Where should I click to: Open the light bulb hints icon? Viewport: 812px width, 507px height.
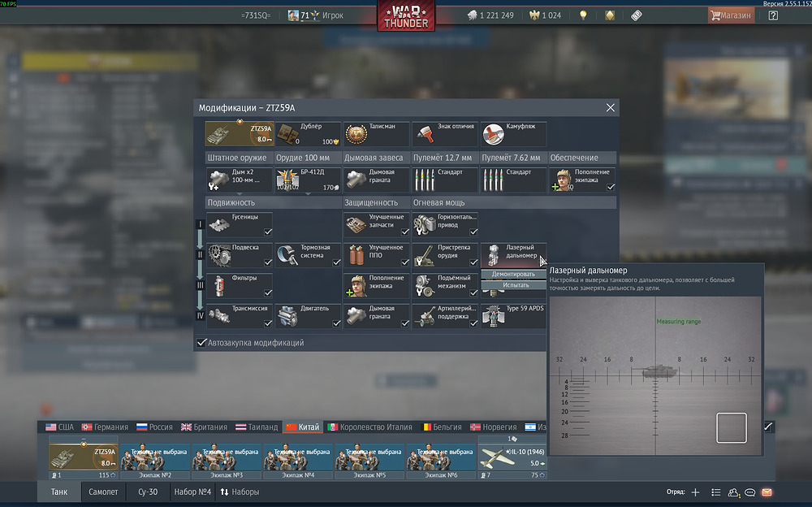coord(583,15)
